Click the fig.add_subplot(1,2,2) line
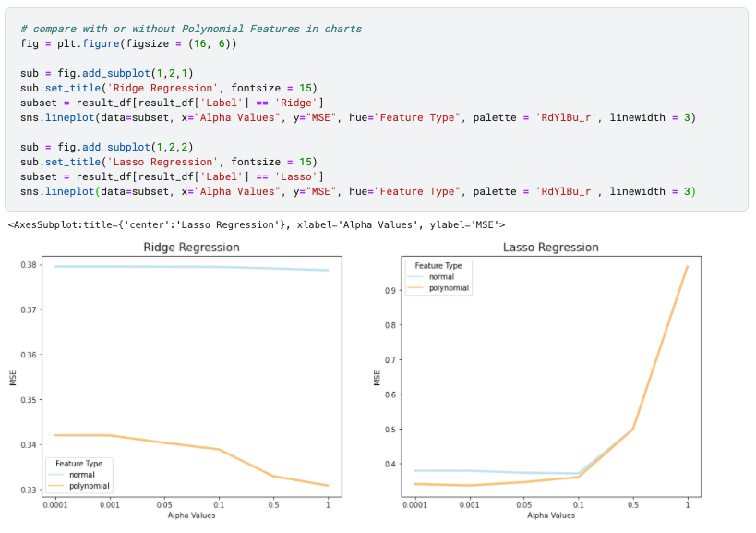The width and height of the screenshot is (756, 533). [x=106, y=147]
